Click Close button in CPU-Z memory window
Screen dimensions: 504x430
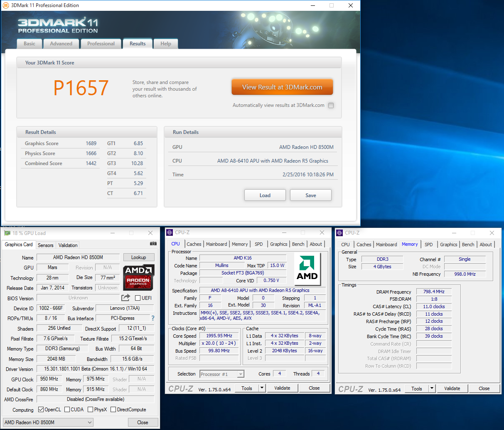(484, 388)
